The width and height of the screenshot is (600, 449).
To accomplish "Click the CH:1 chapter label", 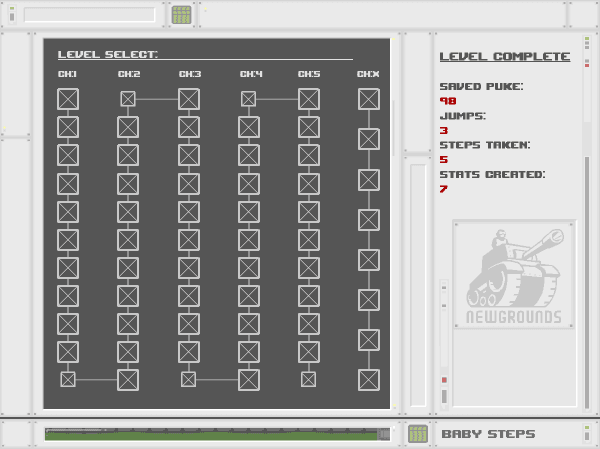I will tap(67, 74).
